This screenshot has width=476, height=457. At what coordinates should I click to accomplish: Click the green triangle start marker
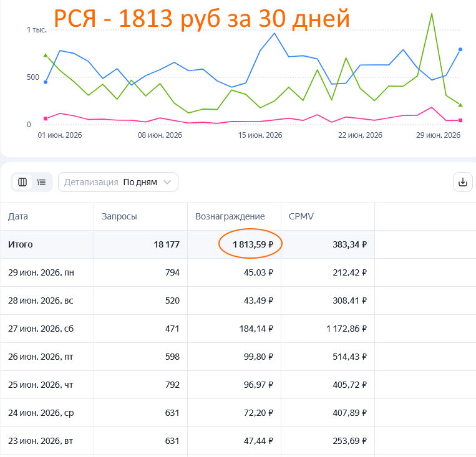(46, 55)
